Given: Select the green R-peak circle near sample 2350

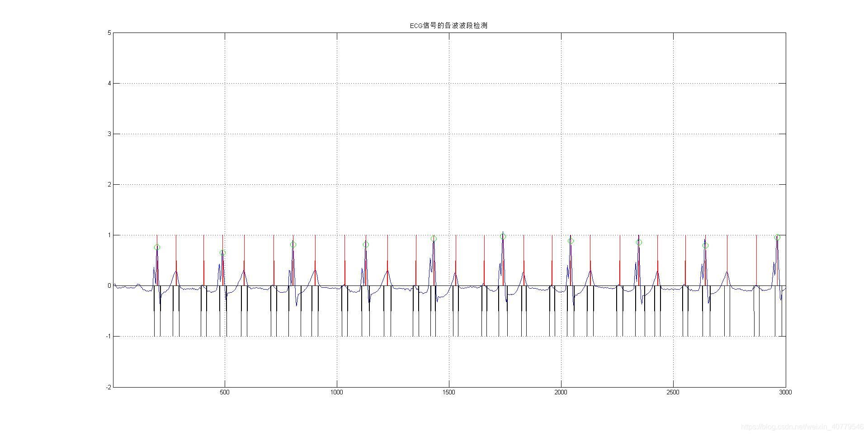Looking at the screenshot, I should click(639, 243).
